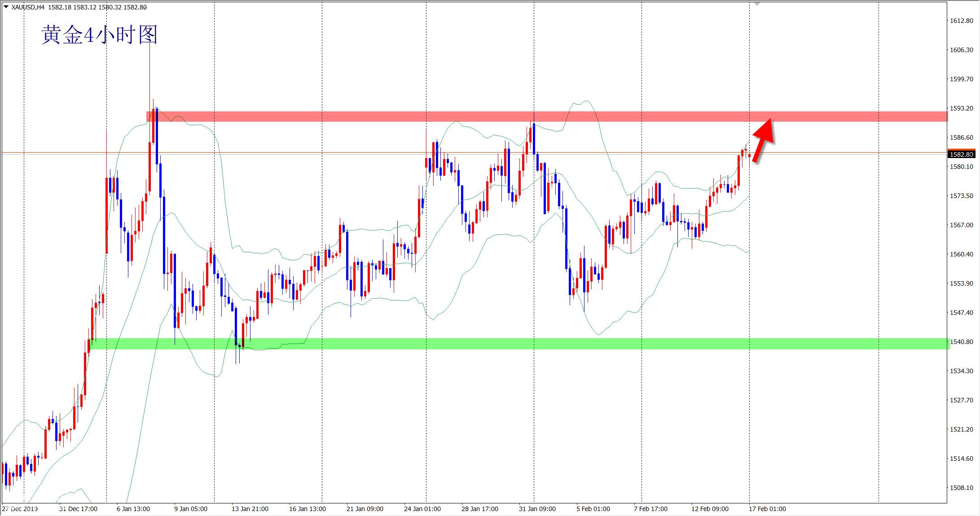The height and width of the screenshot is (516, 980).
Task: Click the 1540.80 price scale label
Action: tap(961, 342)
